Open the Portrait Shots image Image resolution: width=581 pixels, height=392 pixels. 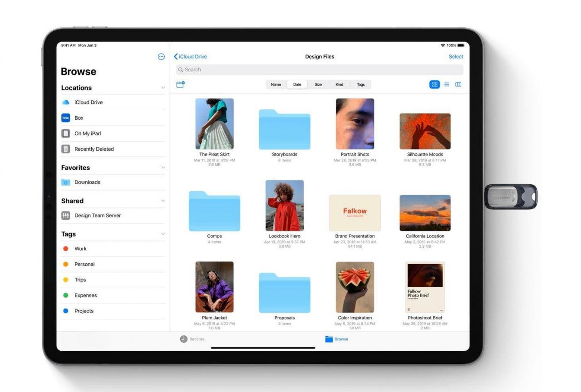(355, 124)
